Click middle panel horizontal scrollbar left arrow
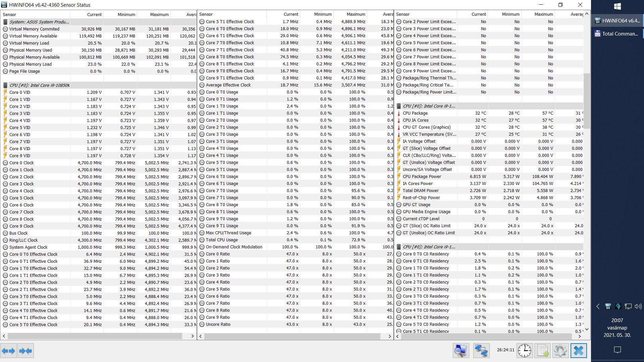This screenshot has height=362, width=644. [201, 336]
